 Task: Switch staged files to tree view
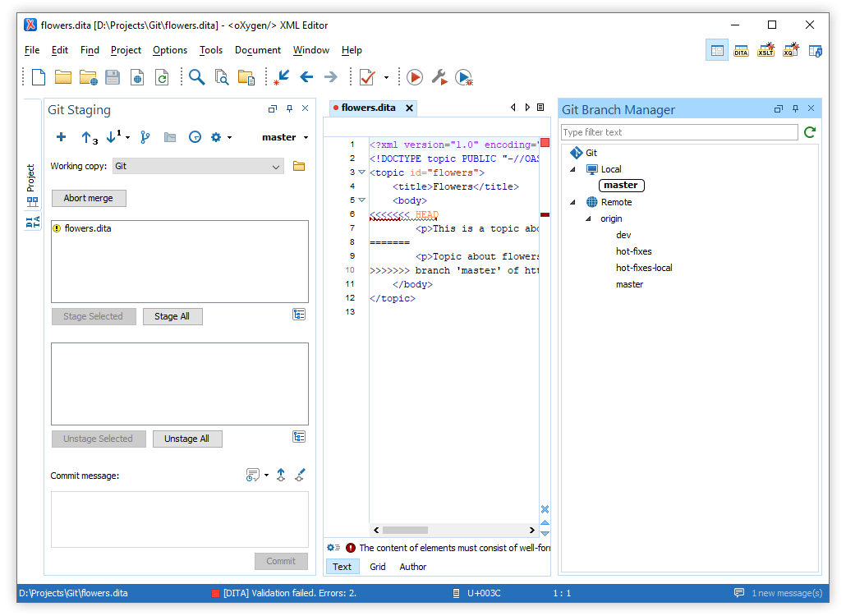click(299, 436)
